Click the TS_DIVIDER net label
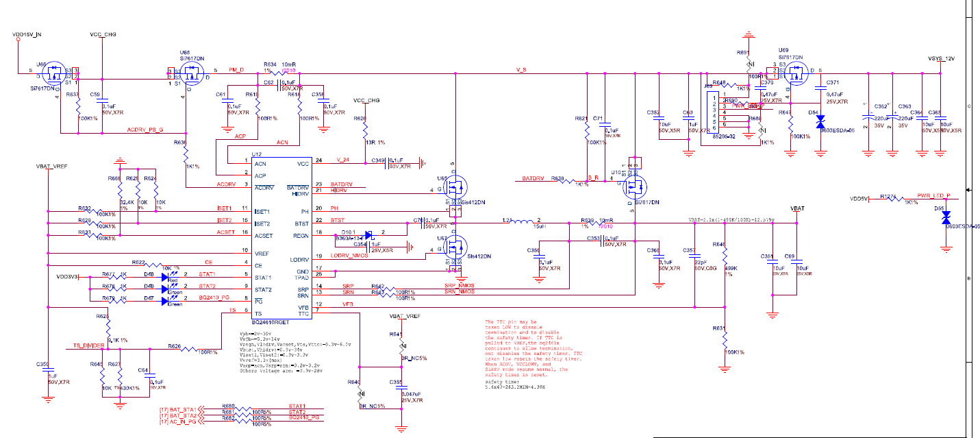 point(89,345)
